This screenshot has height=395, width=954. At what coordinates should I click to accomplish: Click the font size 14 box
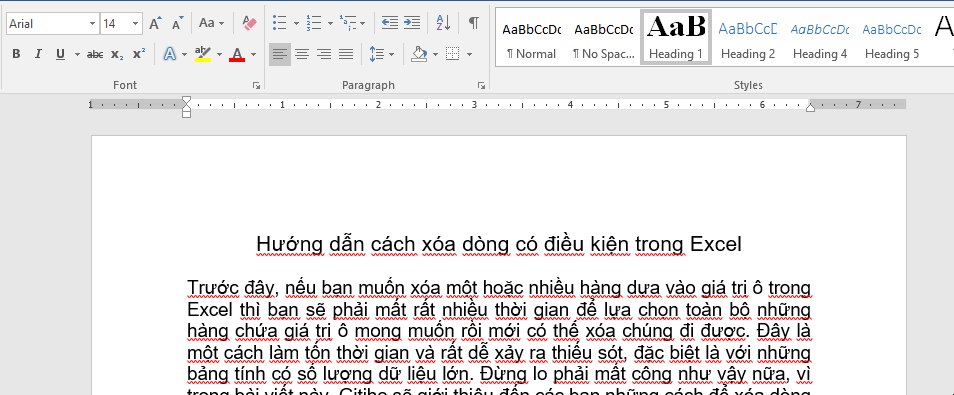coord(116,24)
